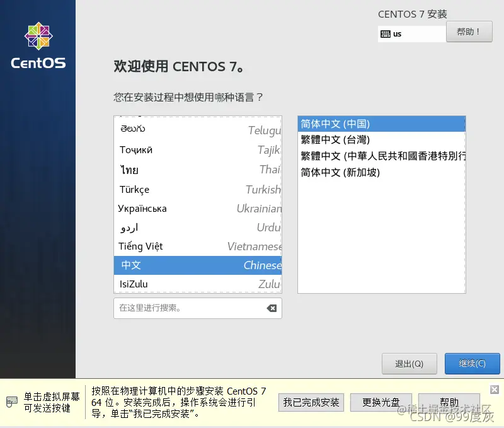The width and height of the screenshot is (504, 428).
Task: Open the 帮助! help button
Action: point(469,32)
